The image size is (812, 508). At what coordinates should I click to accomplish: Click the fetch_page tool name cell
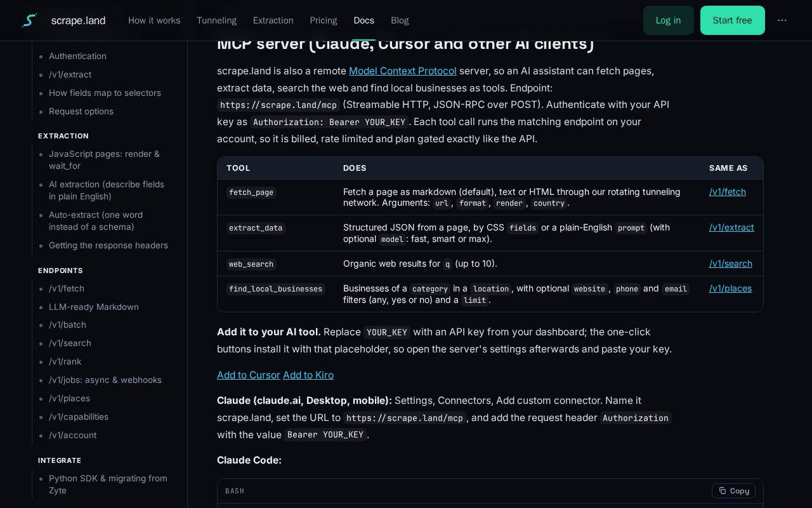[251, 192]
